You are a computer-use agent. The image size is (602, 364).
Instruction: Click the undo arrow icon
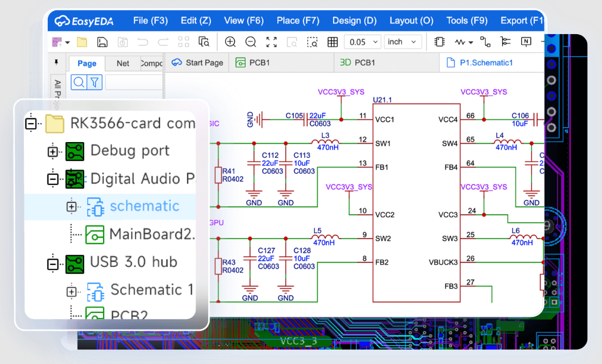tap(143, 42)
